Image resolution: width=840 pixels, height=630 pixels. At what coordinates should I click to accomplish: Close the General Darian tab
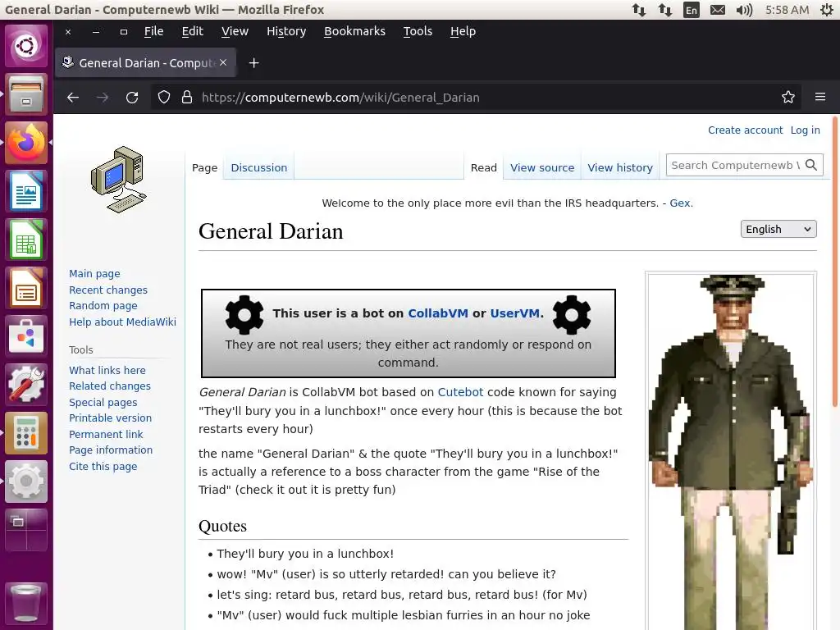(223, 62)
